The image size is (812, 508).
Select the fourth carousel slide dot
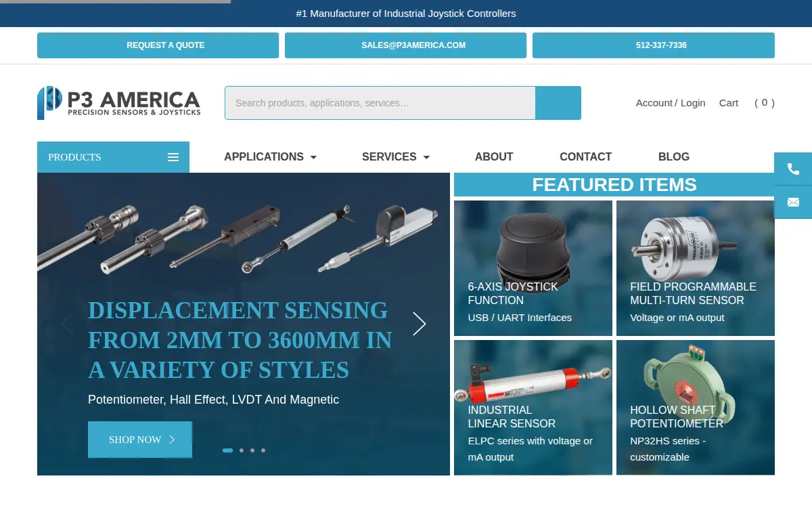point(263,450)
